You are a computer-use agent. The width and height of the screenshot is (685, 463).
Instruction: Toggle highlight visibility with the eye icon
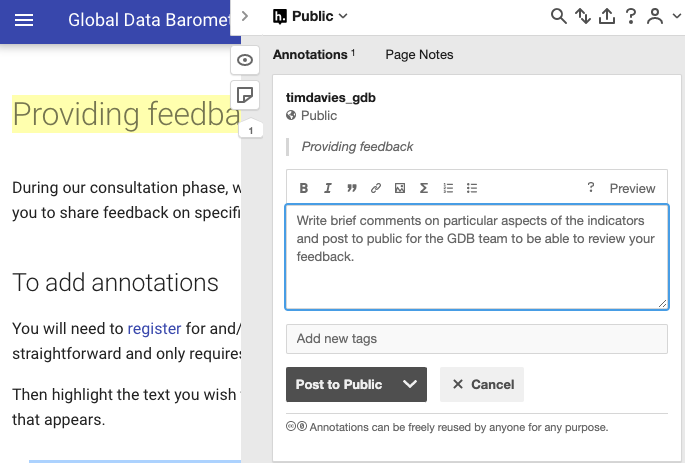click(x=245, y=60)
